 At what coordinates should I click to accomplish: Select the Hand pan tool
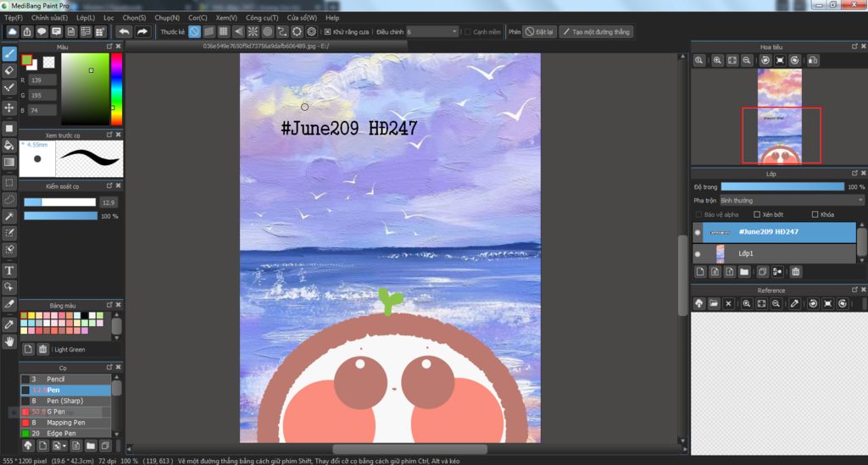click(8, 341)
